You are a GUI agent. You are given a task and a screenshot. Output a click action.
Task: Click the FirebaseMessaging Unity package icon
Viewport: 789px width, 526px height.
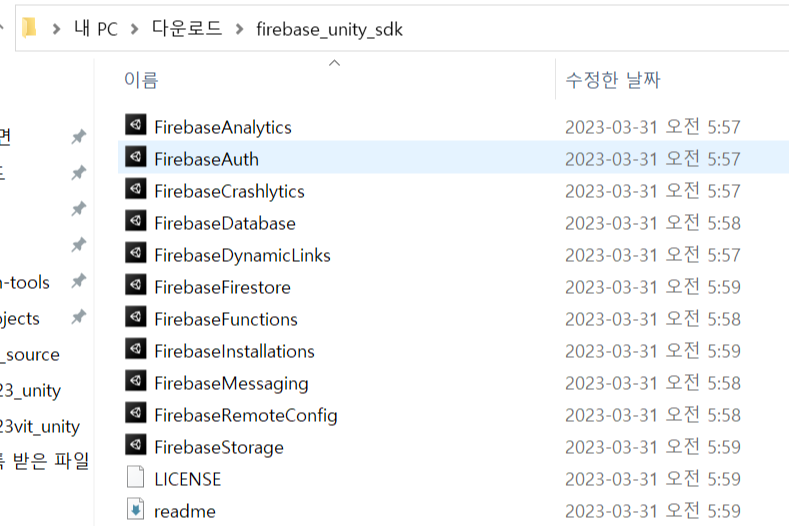pyautogui.click(x=135, y=381)
